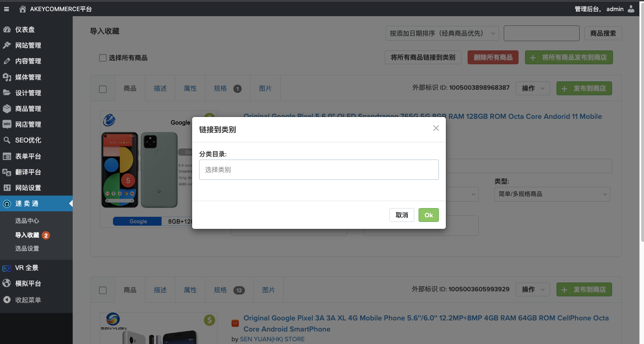The image size is (644, 344).
Task: Click the 媒体管理 media icon
Action: tap(7, 77)
